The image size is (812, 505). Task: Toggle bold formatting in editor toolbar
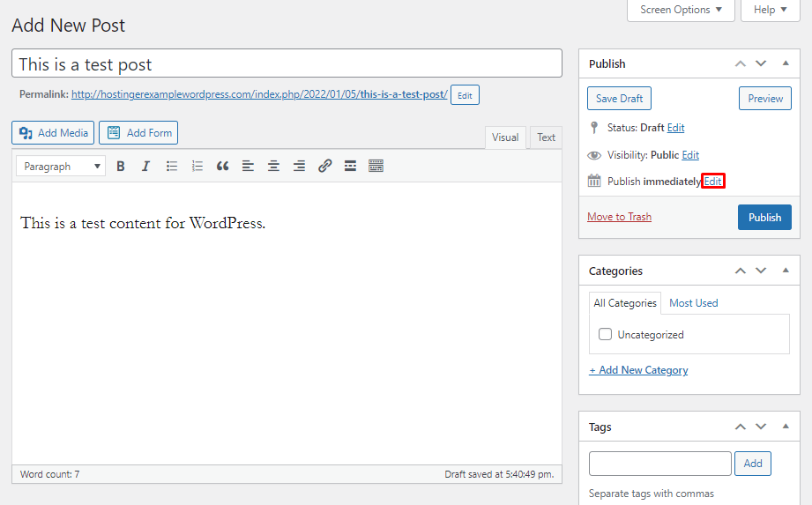[x=121, y=166]
